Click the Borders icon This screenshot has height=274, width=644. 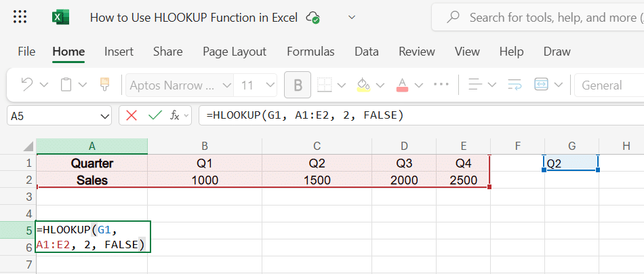(324, 85)
